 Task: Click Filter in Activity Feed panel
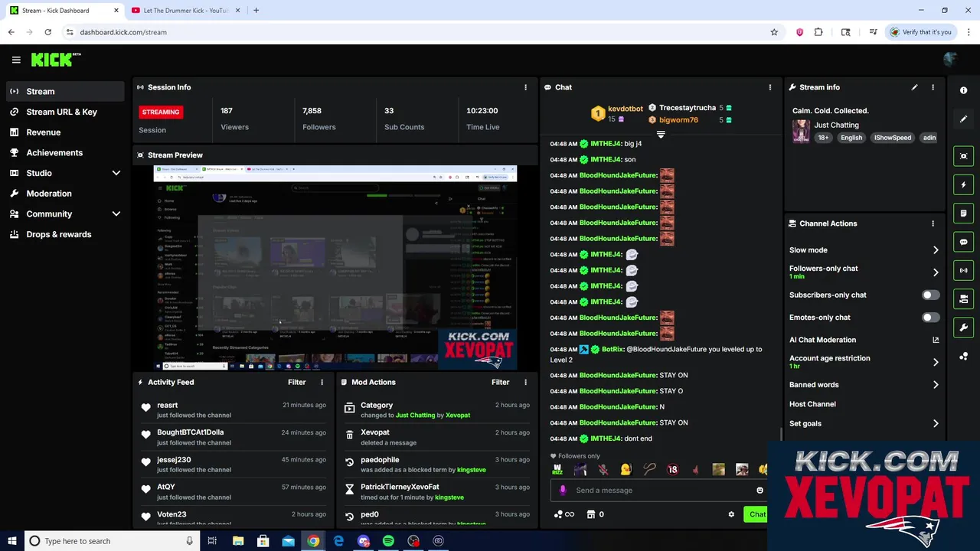[x=297, y=382]
